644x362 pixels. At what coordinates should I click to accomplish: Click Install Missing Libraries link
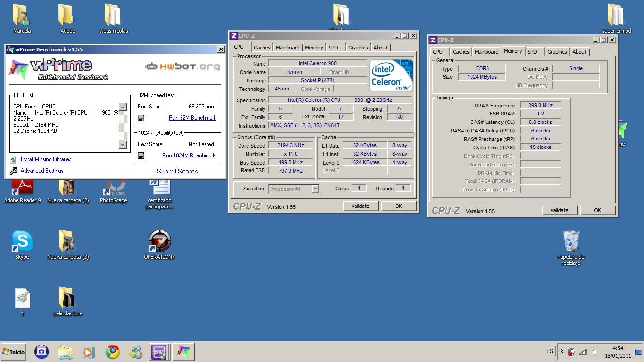pos(46,159)
